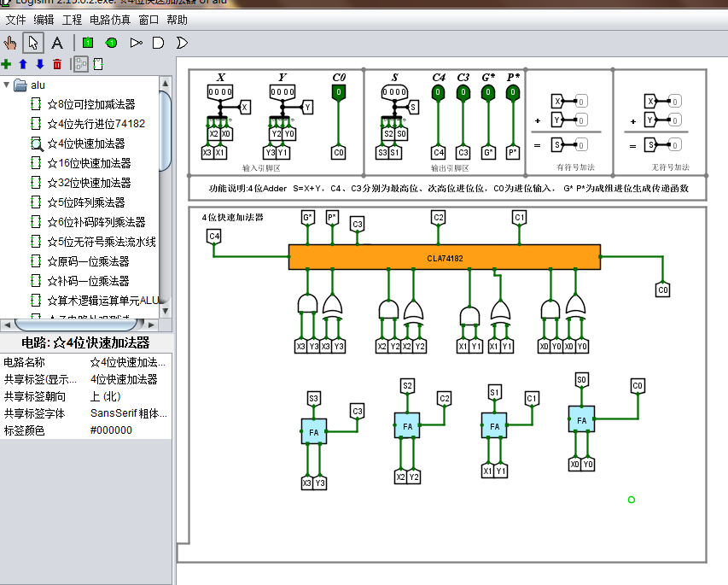Select the Poke (hand) tool
Image resolution: width=728 pixels, height=585 pixels.
[x=10, y=44]
